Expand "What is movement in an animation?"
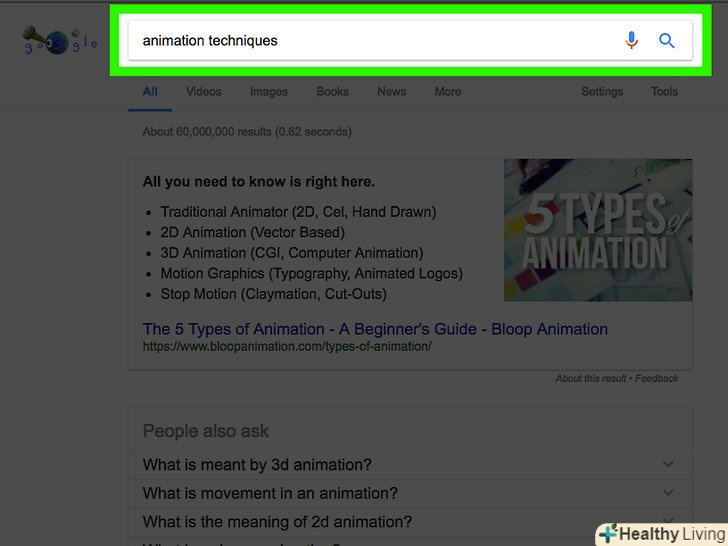This screenshot has width=728, height=546. (270, 493)
